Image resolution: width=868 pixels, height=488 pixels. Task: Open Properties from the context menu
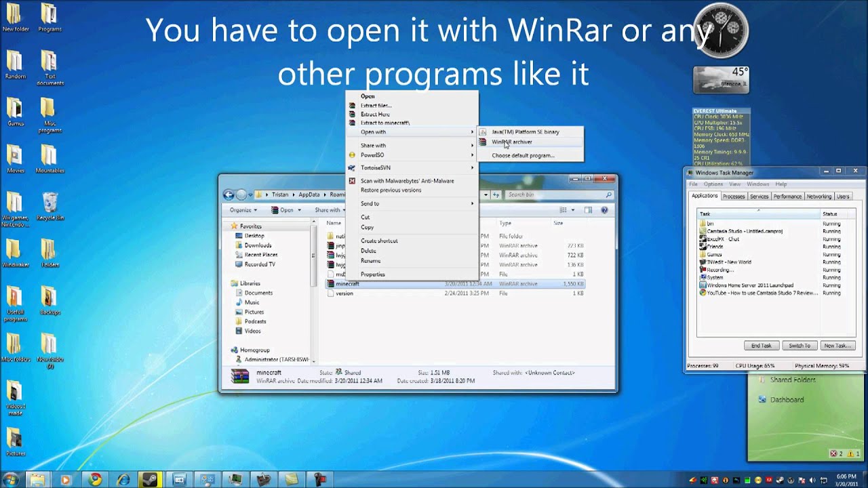pos(373,274)
